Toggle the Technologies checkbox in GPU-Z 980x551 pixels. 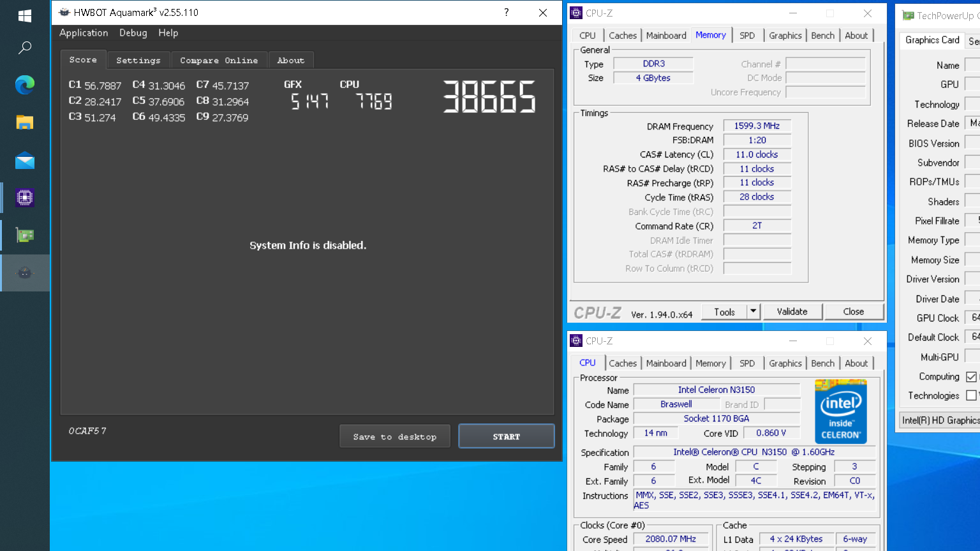pos(971,395)
